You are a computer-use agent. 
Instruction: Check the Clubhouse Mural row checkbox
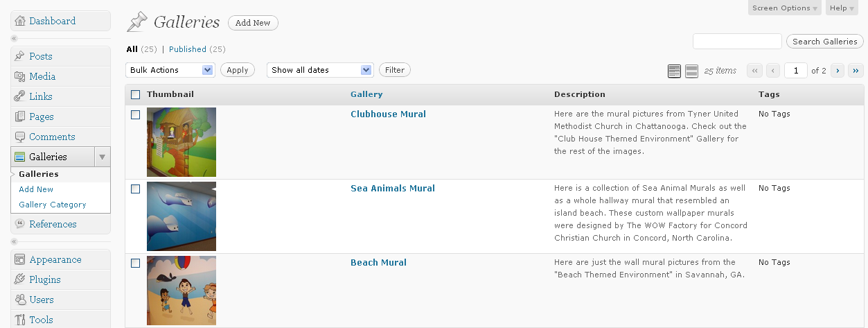tap(136, 114)
